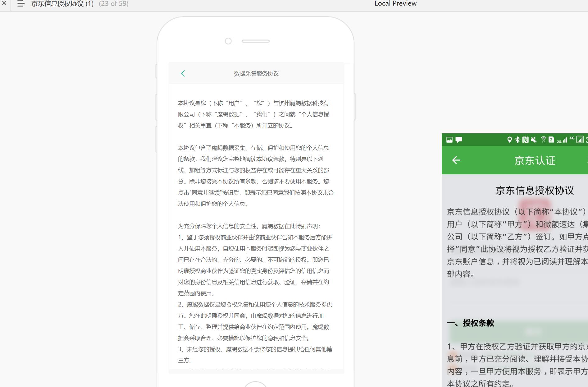Click the Local Preview label
The width and height of the screenshot is (588, 387).
point(395,3)
